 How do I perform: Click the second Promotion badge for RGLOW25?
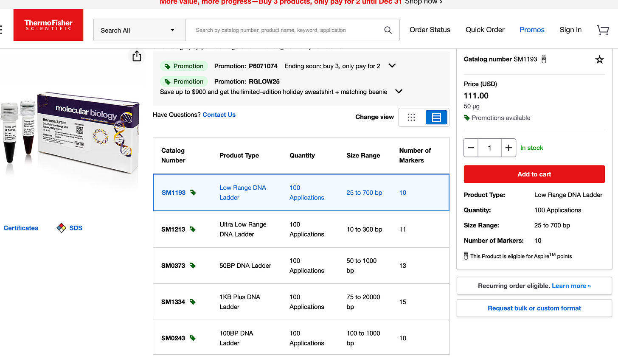tap(184, 81)
